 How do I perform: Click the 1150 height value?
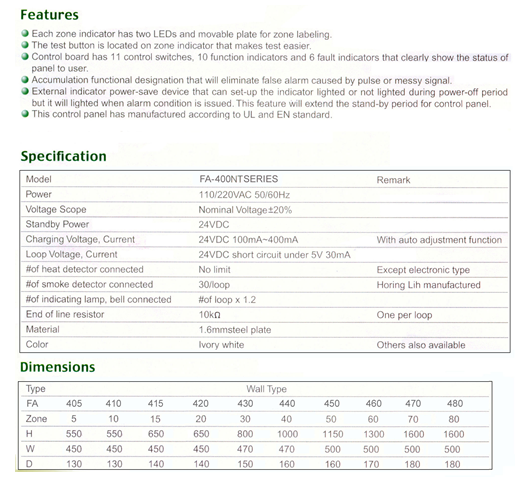click(x=333, y=434)
